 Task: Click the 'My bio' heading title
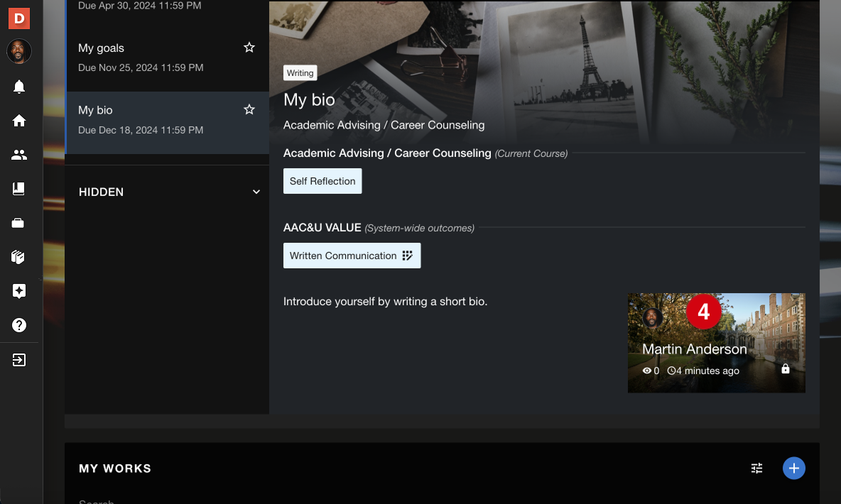[x=309, y=99]
